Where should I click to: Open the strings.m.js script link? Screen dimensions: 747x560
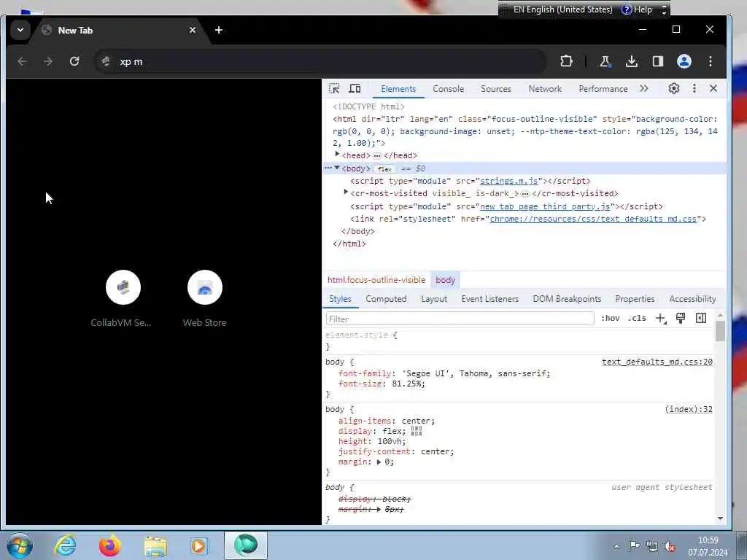tap(508, 181)
